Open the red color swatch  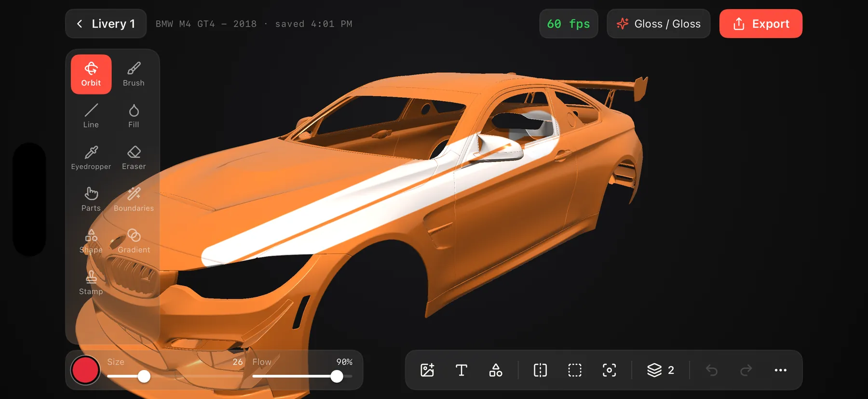click(85, 370)
